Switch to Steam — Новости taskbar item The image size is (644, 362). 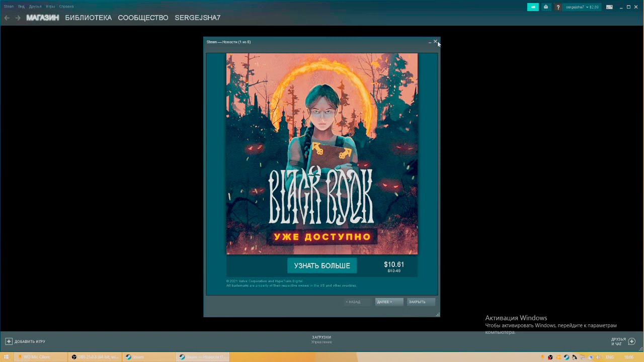coord(204,357)
